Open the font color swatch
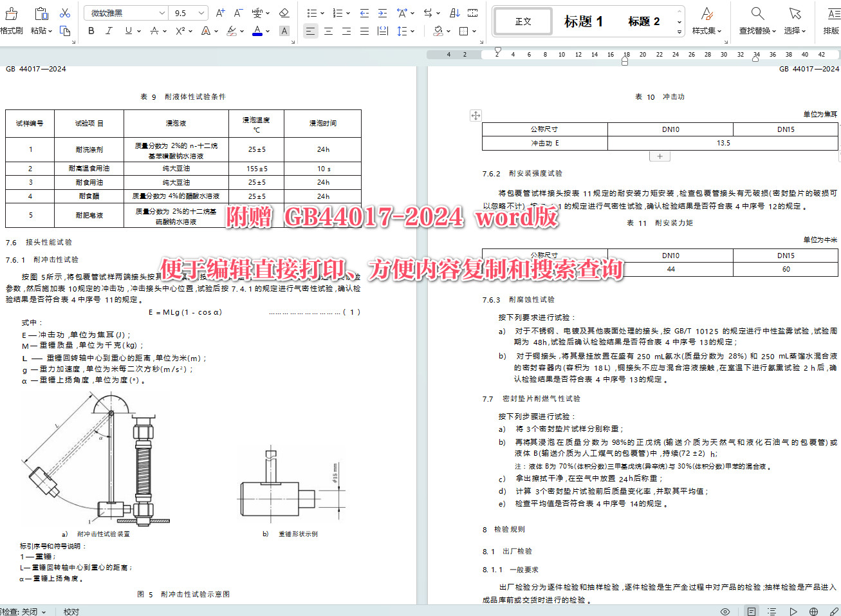 tap(257, 30)
